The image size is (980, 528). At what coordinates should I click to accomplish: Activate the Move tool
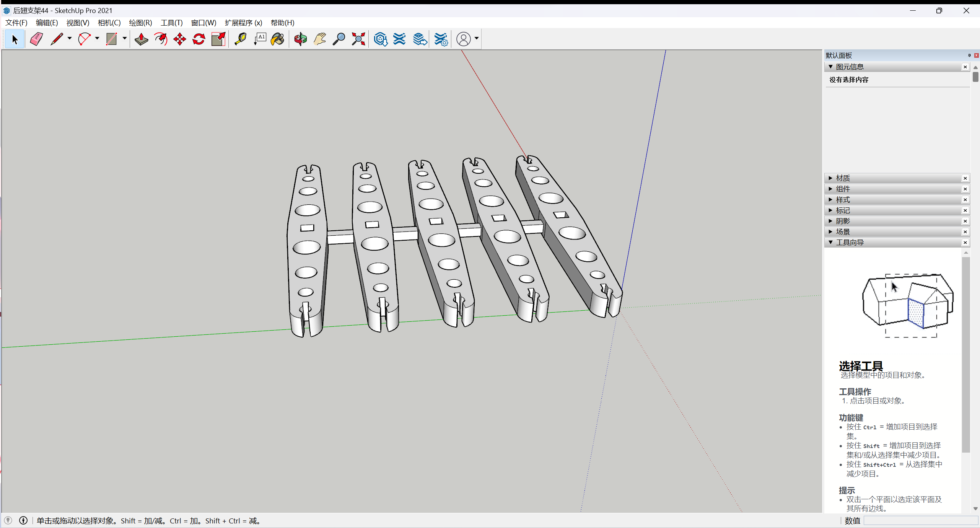179,39
